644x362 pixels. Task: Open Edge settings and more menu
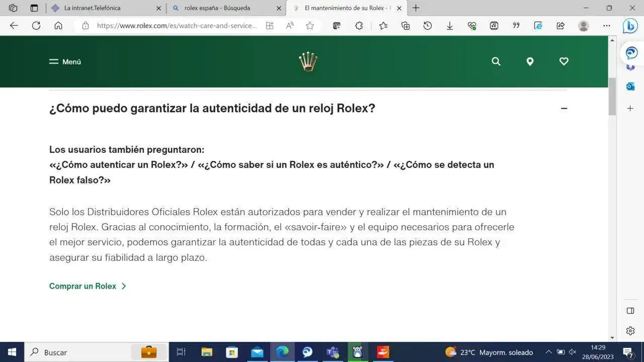[x=607, y=26]
